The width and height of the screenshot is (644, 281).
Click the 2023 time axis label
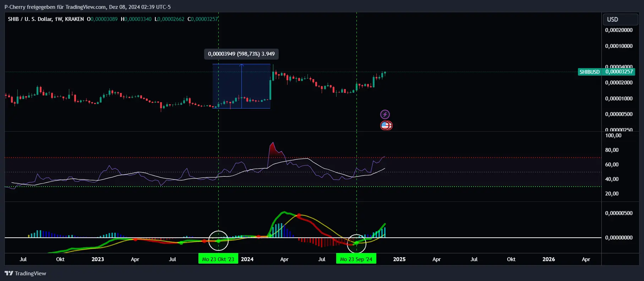(x=98, y=259)
